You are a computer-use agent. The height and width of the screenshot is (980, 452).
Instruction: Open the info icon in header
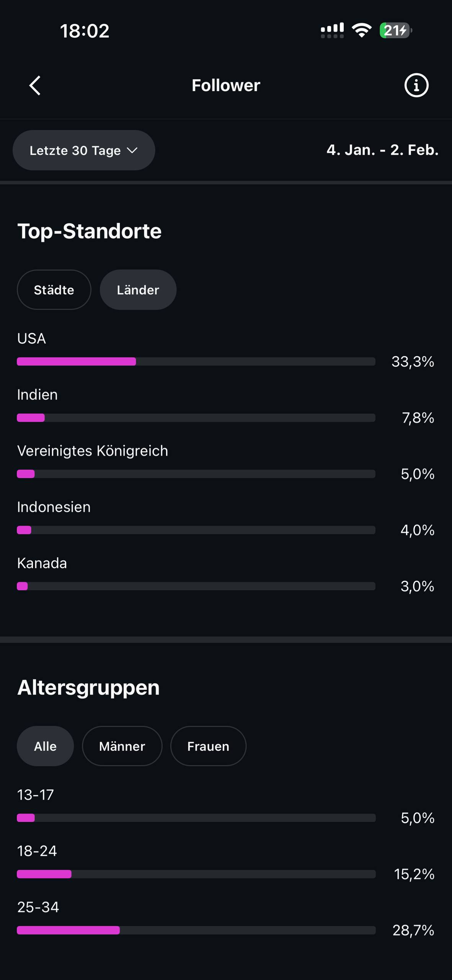coord(416,85)
